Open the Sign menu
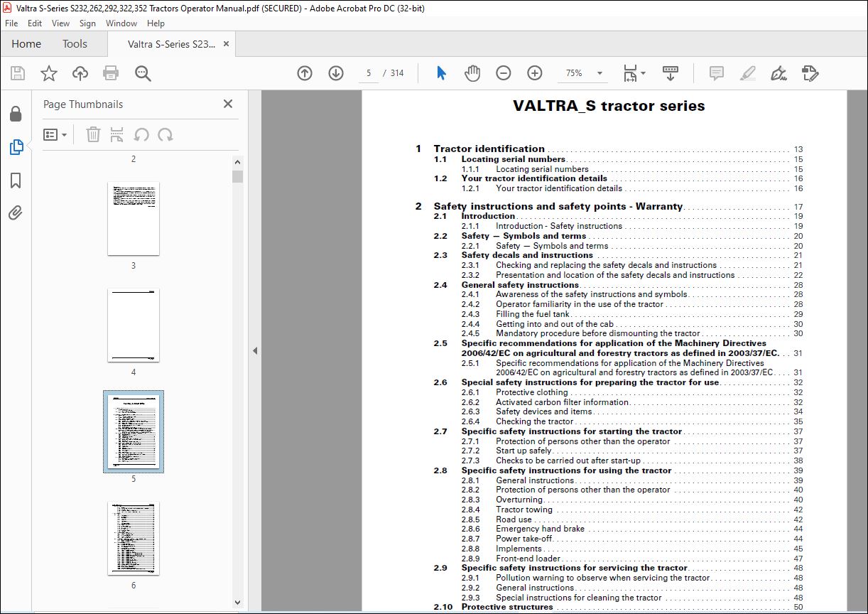 pyautogui.click(x=87, y=23)
